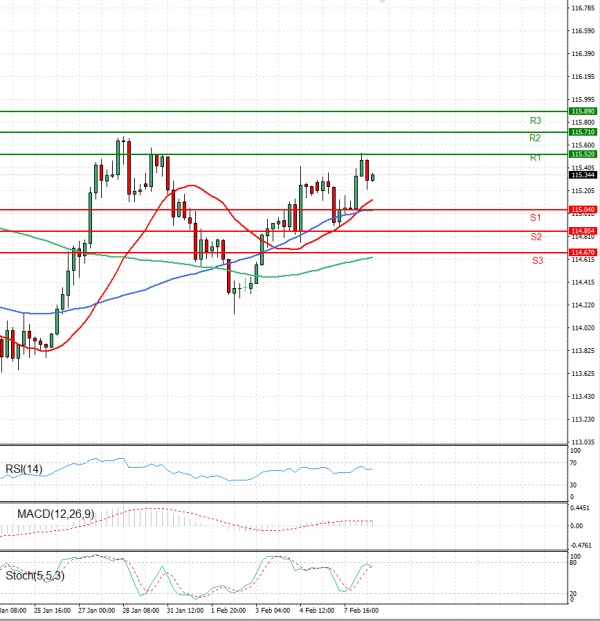Click the S3 support label

[537, 260]
